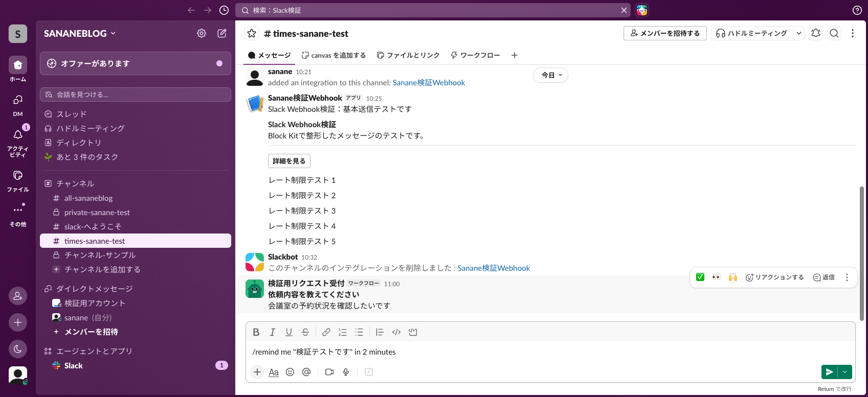Open ファイルとリンク tab
This screenshot has width=868, height=397.
coord(408,55)
